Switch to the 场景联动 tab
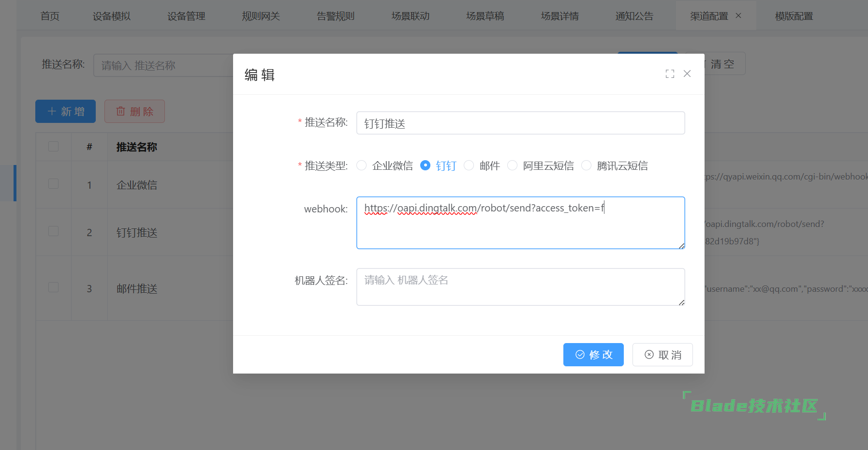Image resolution: width=868 pixels, height=450 pixels. [411, 16]
